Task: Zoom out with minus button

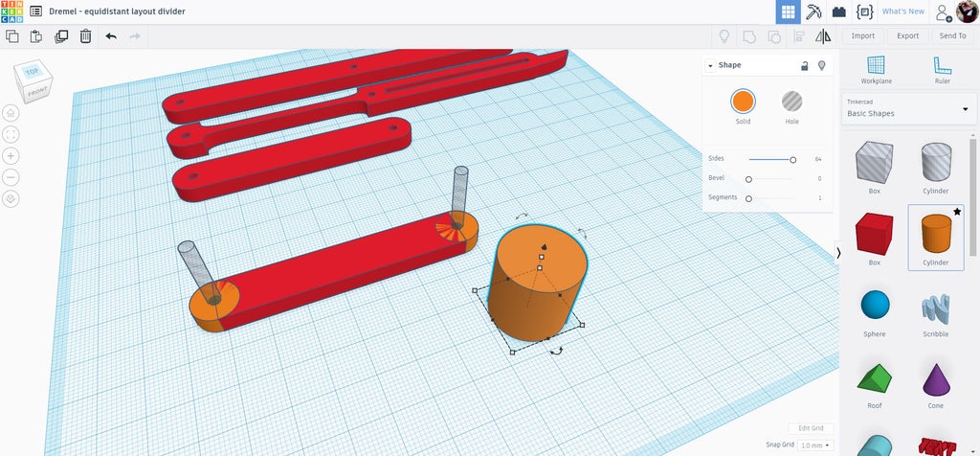Action: (x=11, y=177)
